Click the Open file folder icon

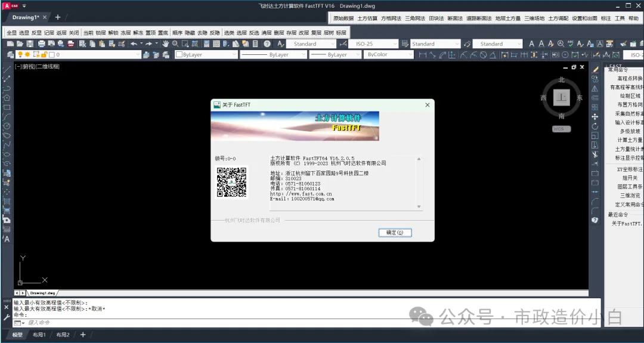pos(20,44)
